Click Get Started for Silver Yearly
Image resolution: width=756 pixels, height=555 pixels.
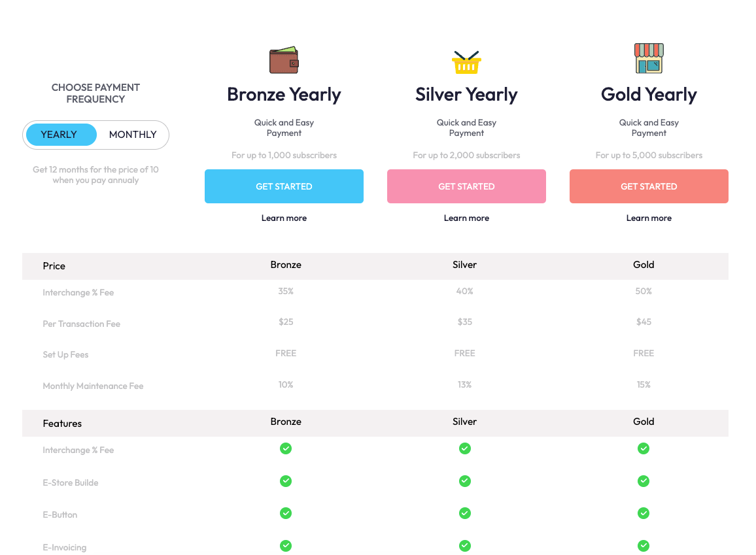coord(466,186)
